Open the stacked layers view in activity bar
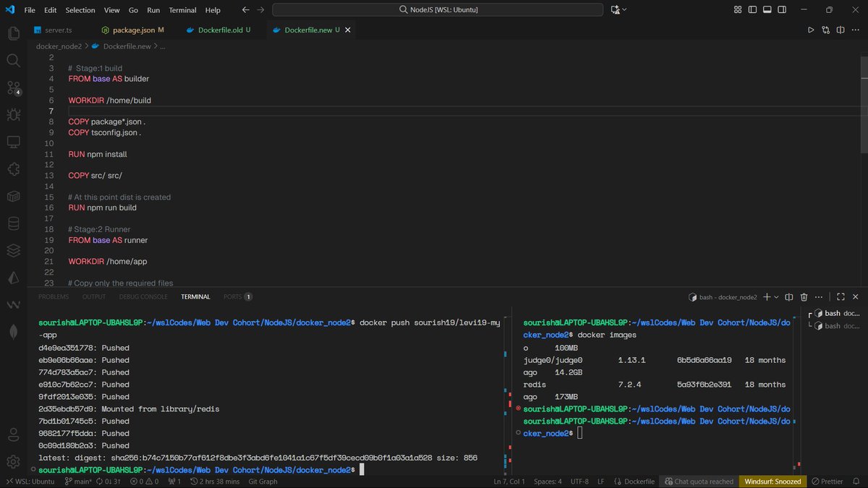Image resolution: width=868 pixels, height=488 pixels. [13, 250]
